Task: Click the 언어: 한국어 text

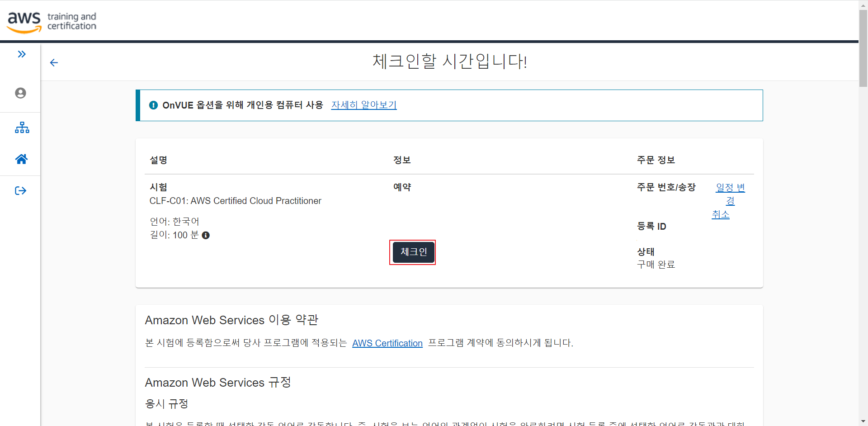Action: [175, 222]
